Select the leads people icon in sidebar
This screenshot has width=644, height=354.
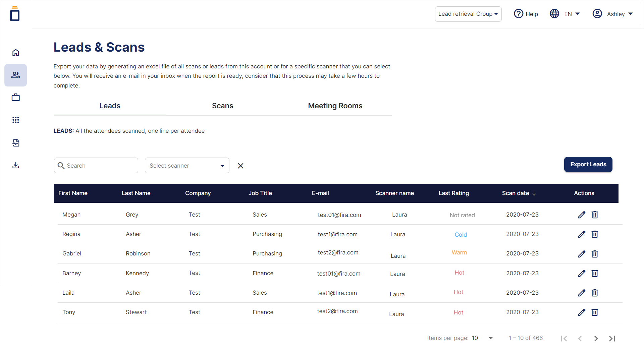pyautogui.click(x=15, y=75)
